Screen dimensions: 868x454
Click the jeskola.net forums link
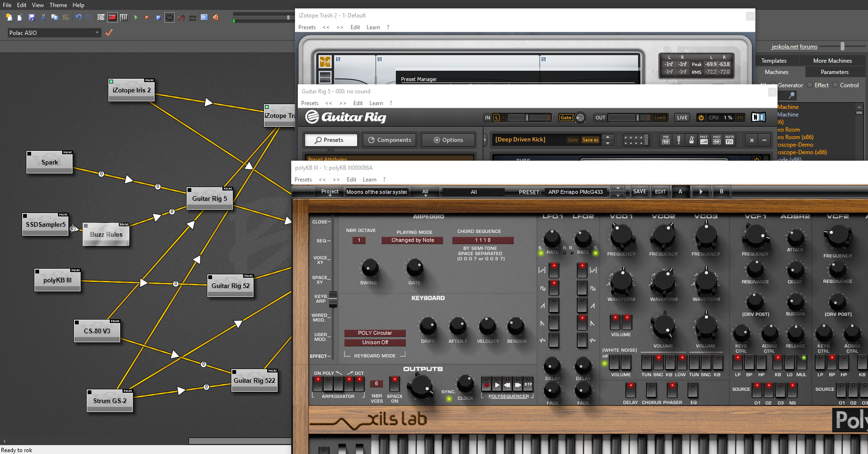[794, 47]
